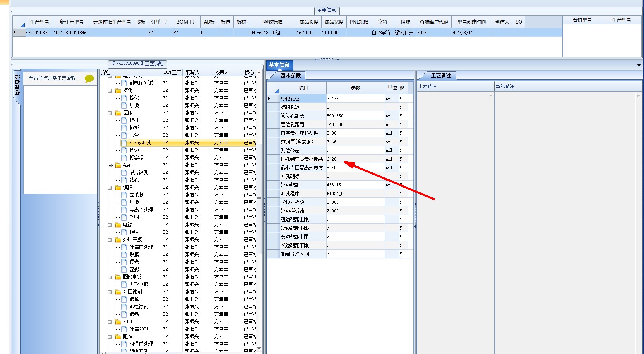Click the document icon beside 退锡
The height and width of the screenshot is (354, 644).
pos(124,314)
